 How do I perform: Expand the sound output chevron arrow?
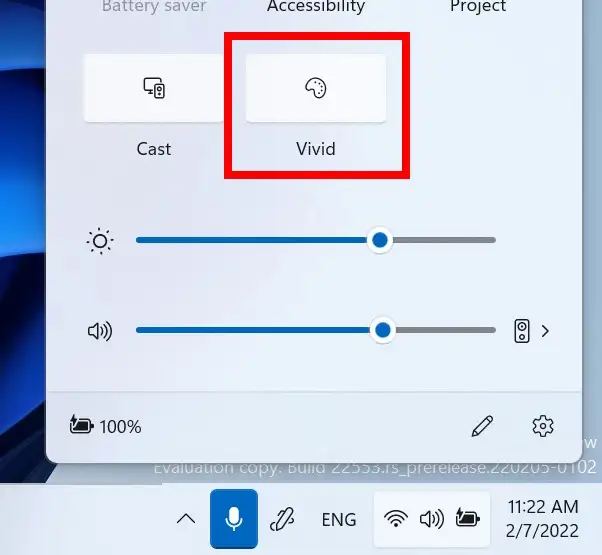tap(545, 331)
